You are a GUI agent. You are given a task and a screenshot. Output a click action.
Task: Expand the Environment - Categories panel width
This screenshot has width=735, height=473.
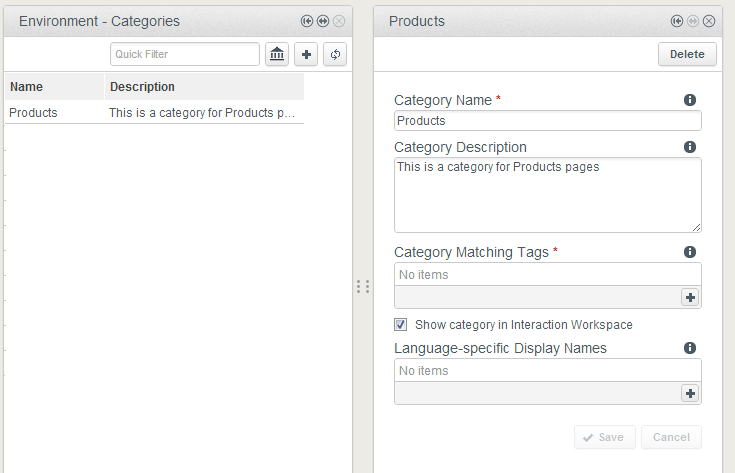[323, 21]
